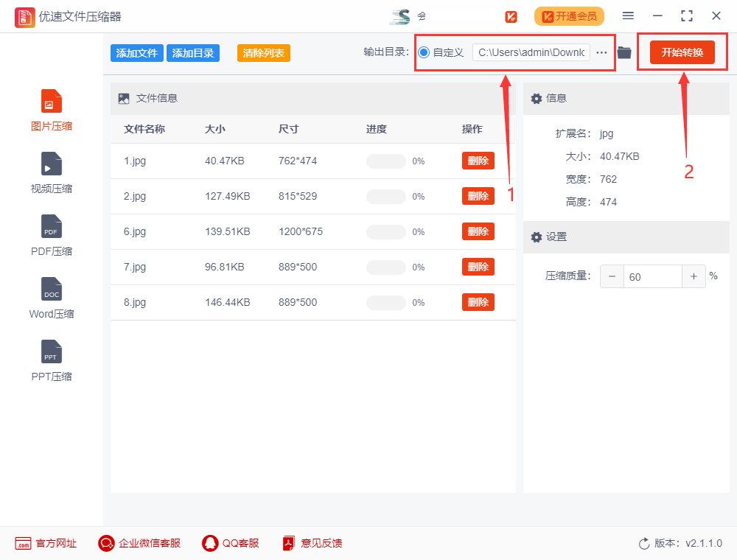
Task: Contact QQ客服 customer service
Action: (231, 543)
